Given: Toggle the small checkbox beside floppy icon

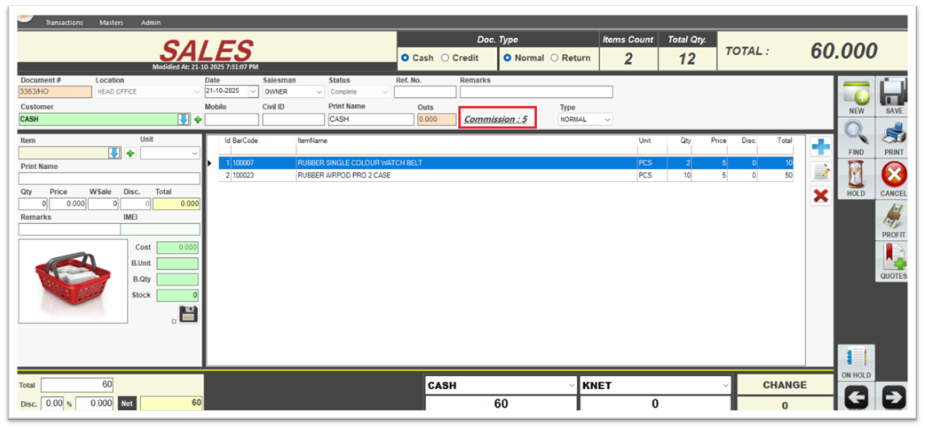Looking at the screenshot, I should pos(173,322).
